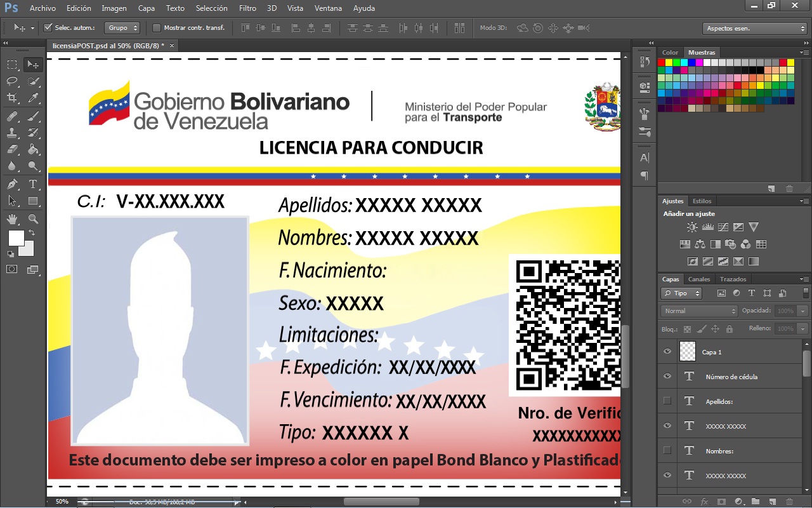The image size is (812, 508).
Task: Select the Clone Stamp tool
Action: coord(12,133)
